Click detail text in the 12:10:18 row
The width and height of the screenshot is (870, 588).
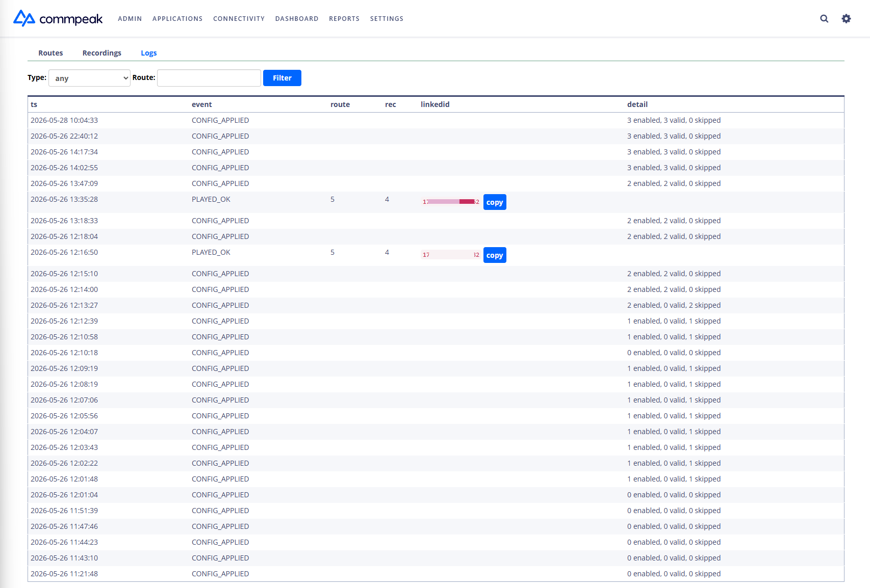[674, 353]
